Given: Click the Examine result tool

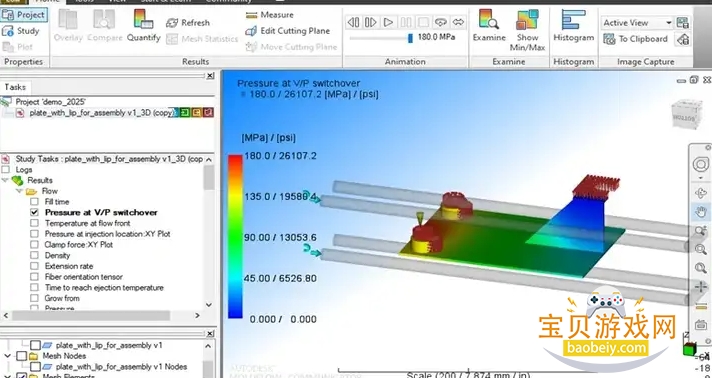Looking at the screenshot, I should [489, 26].
